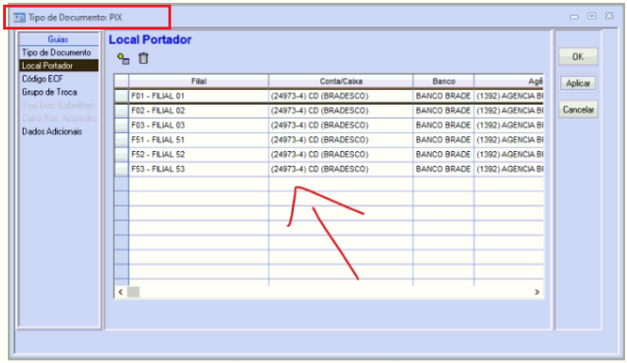Image resolution: width=627 pixels, height=363 pixels.
Task: Select row selector for F03 - FILIAL 03
Action: click(121, 125)
